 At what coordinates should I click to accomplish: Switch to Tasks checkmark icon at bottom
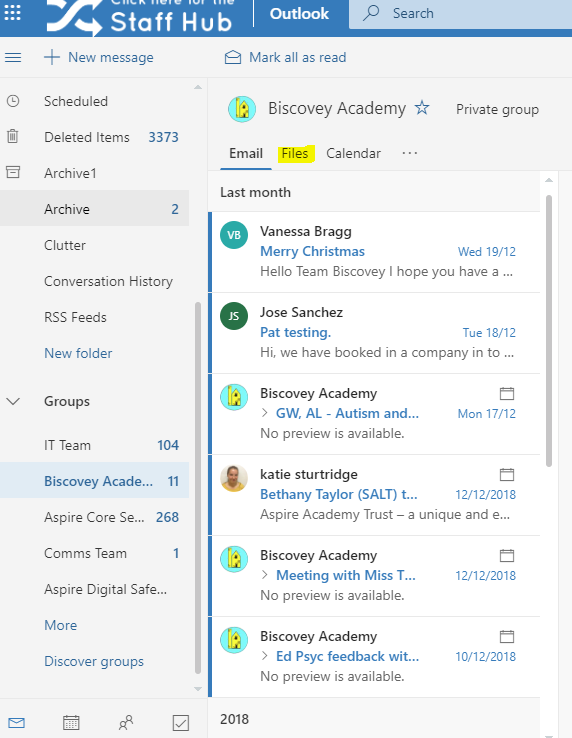coord(181,722)
